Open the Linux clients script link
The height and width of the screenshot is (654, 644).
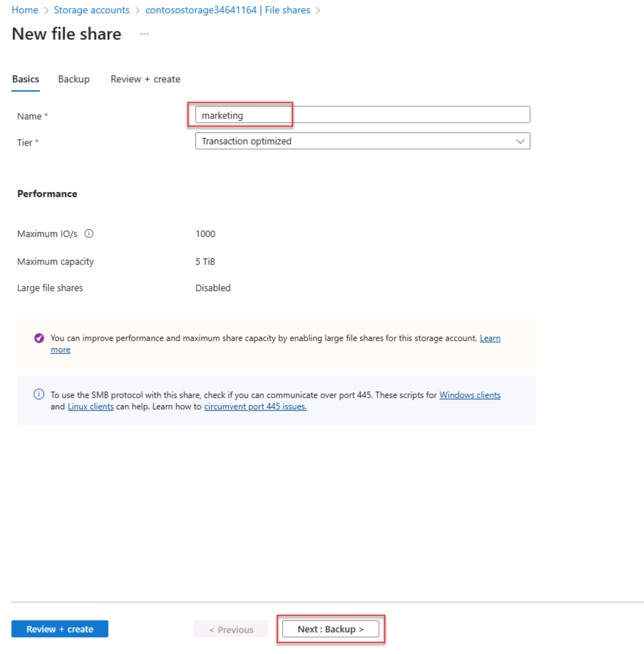(90, 407)
